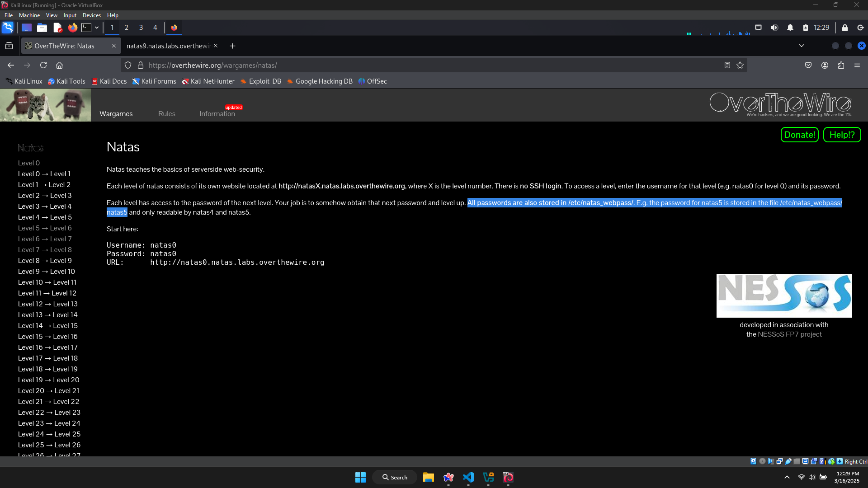The width and height of the screenshot is (868, 488).
Task: Open Level 9 → Level 10 in sidebar
Action: [x=47, y=272]
